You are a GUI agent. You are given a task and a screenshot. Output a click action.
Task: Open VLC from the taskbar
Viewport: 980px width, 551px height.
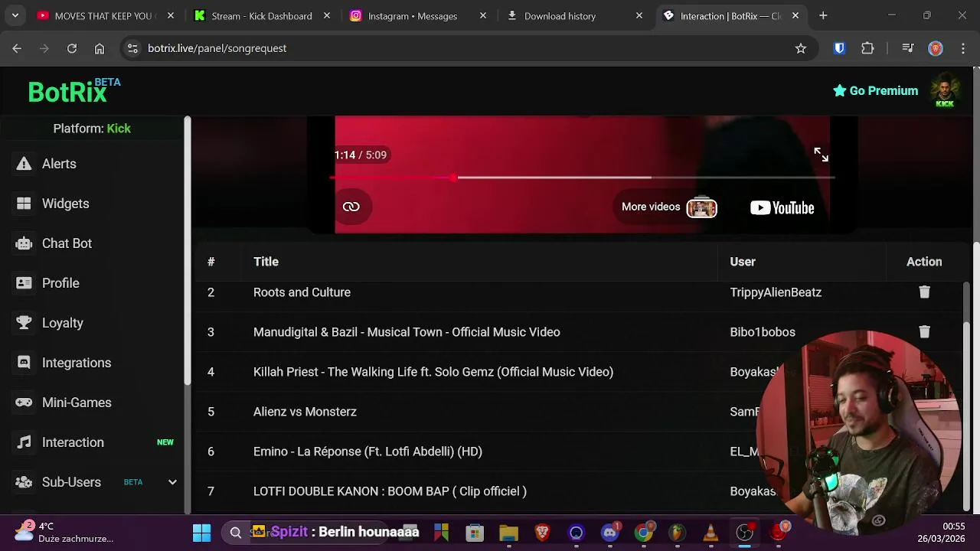point(711,533)
